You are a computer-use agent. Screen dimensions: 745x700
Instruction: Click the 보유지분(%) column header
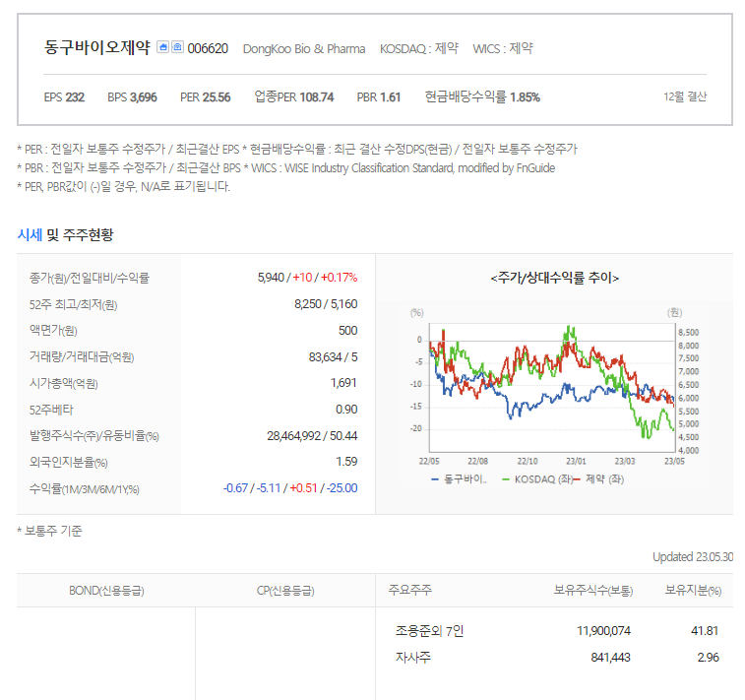click(x=693, y=590)
